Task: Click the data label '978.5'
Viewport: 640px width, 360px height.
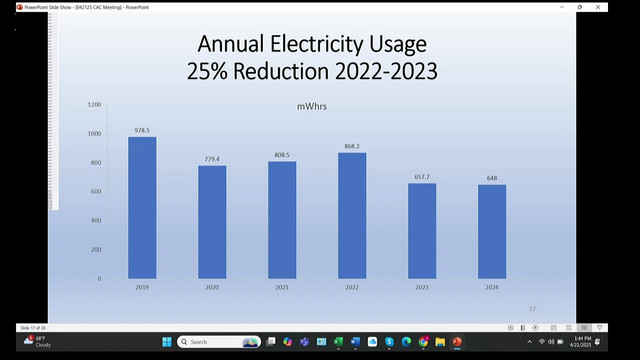Action: click(142, 131)
